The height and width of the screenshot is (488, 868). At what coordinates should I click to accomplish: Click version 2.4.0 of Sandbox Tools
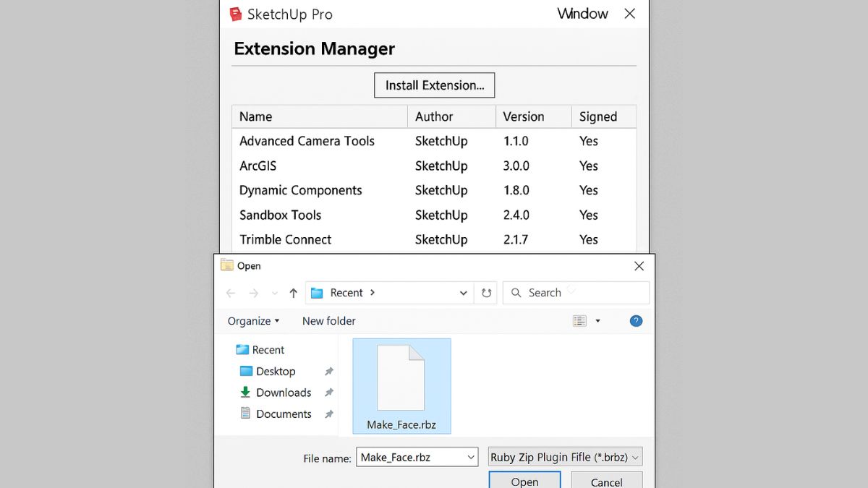(x=516, y=215)
